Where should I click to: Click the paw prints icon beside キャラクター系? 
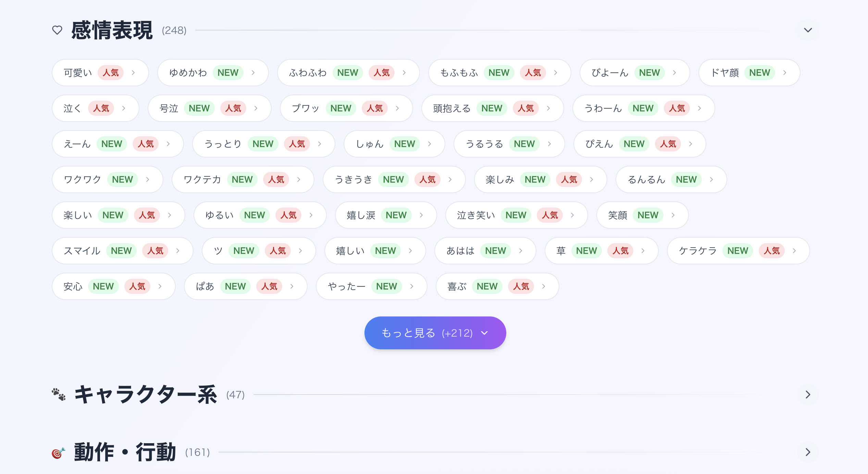pyautogui.click(x=59, y=395)
